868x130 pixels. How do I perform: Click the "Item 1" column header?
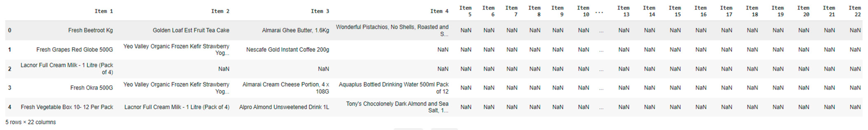point(103,11)
